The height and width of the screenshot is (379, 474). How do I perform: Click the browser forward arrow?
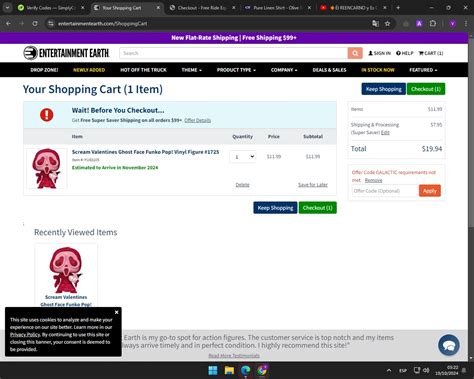pyautogui.click(x=22, y=23)
